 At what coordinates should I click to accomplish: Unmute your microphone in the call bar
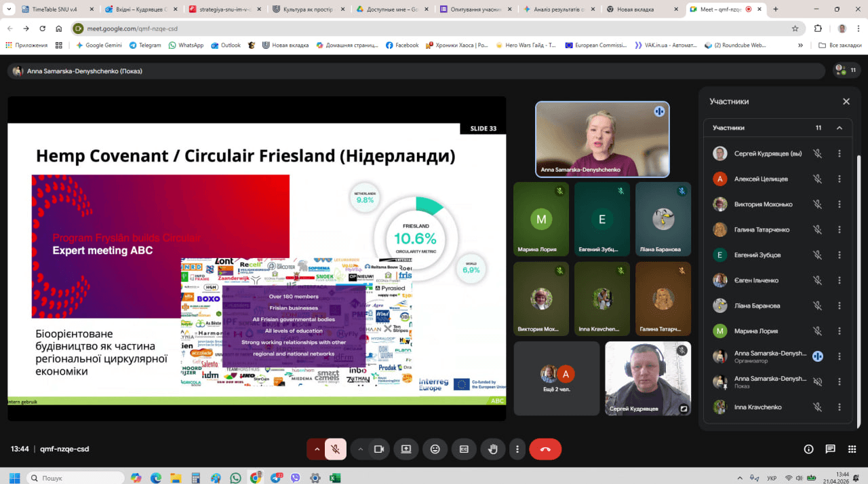pyautogui.click(x=335, y=449)
